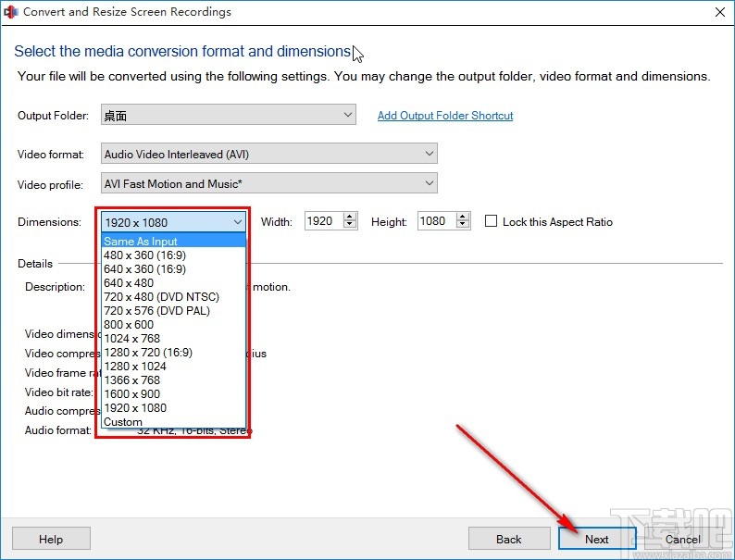The image size is (735, 560).
Task: Select 1600 x 900 dimension option
Action: (x=173, y=394)
